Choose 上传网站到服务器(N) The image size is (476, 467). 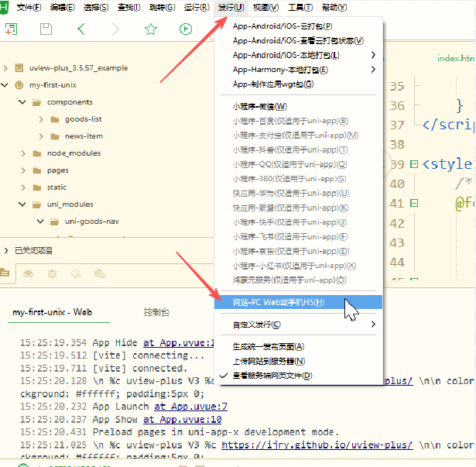[298, 361]
